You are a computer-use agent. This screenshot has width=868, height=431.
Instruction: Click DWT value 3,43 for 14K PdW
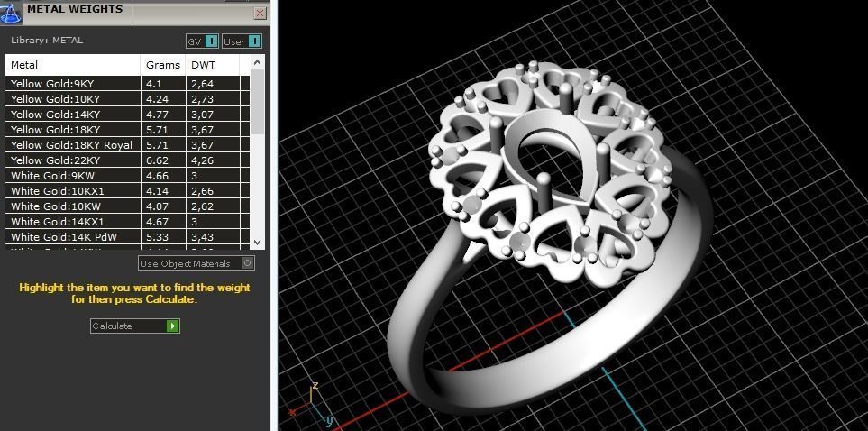tap(203, 237)
